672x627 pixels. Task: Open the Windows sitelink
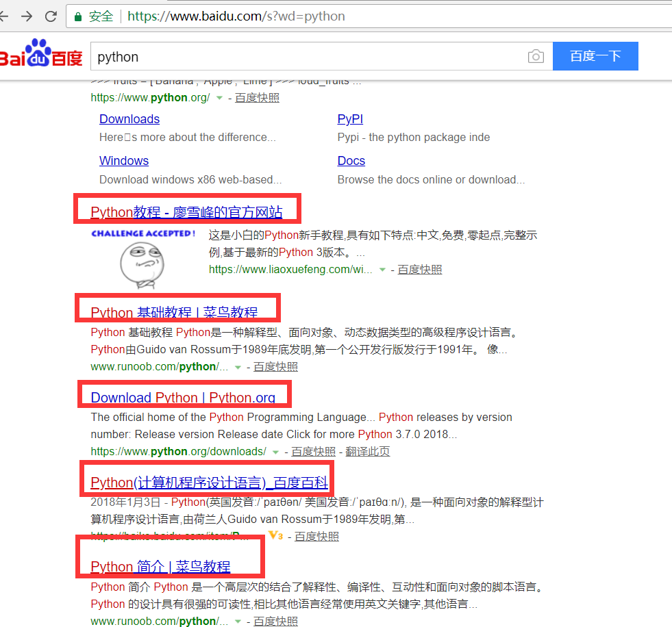tap(124, 161)
